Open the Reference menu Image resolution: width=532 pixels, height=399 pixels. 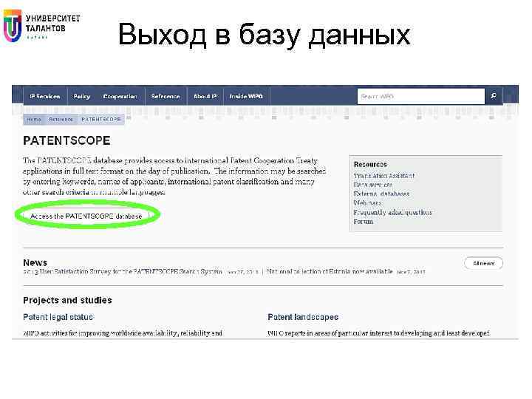(166, 97)
